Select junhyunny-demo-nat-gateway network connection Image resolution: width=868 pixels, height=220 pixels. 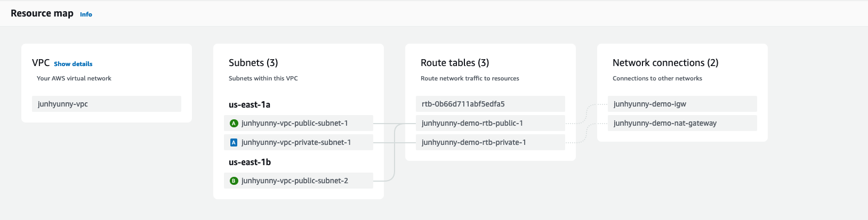[x=682, y=123]
